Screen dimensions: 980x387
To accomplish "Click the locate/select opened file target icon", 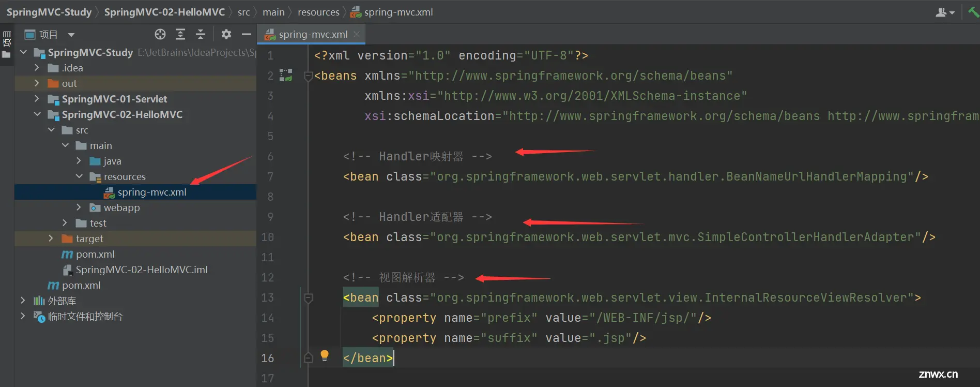I will click(x=160, y=34).
